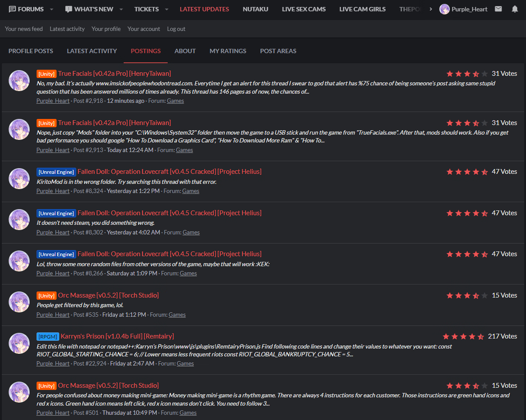This screenshot has height=420, width=526.
Task: Click the Forums speech-bubble icon
Action: [x=12, y=9]
